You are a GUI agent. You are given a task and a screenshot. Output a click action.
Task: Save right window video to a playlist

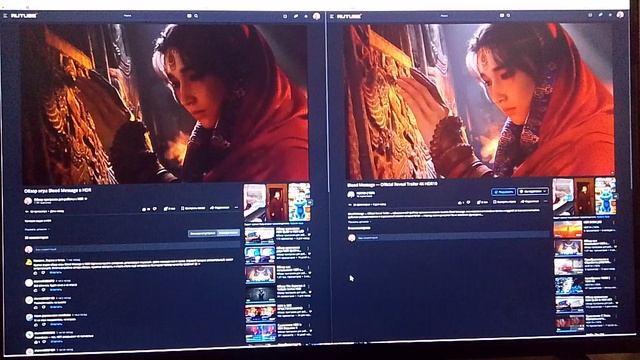point(504,202)
